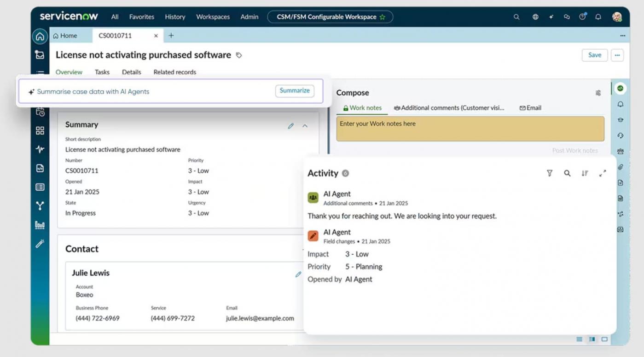Screen dimensions: 644x357
Task: Open the Workspaces menu
Action: [213, 17]
